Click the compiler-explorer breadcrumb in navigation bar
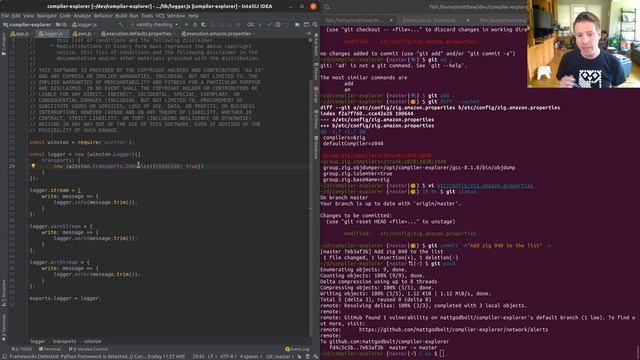The height and width of the screenshot is (360, 640). click(x=27, y=24)
